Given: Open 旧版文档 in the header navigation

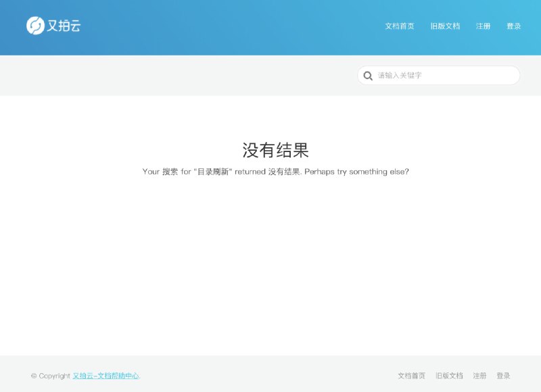Looking at the screenshot, I should (445, 26).
